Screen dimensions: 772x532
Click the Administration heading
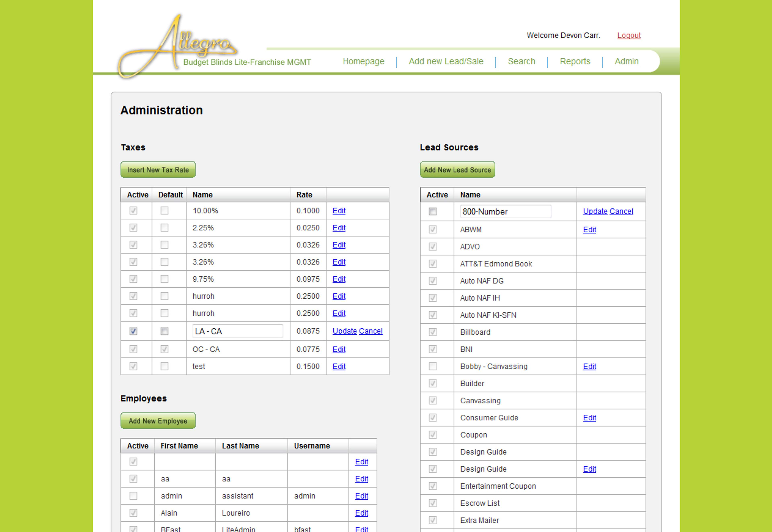(161, 110)
